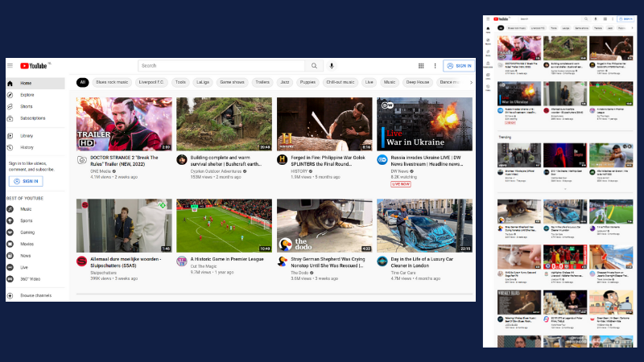
Task: Select the Tools filter chip
Action: [180, 83]
